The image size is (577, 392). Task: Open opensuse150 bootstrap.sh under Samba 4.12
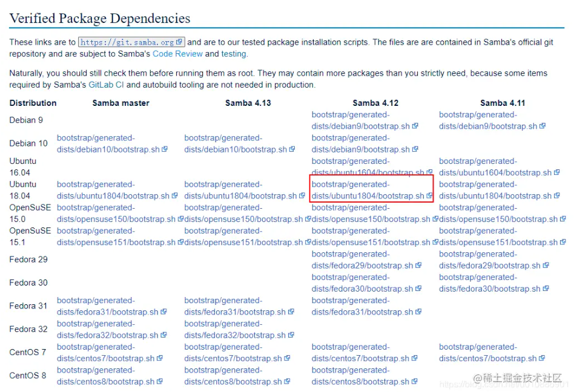[375, 213]
